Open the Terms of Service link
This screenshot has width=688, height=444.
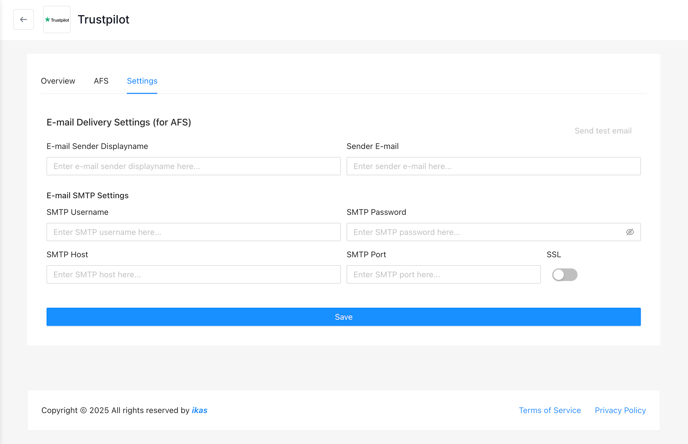[x=550, y=410]
